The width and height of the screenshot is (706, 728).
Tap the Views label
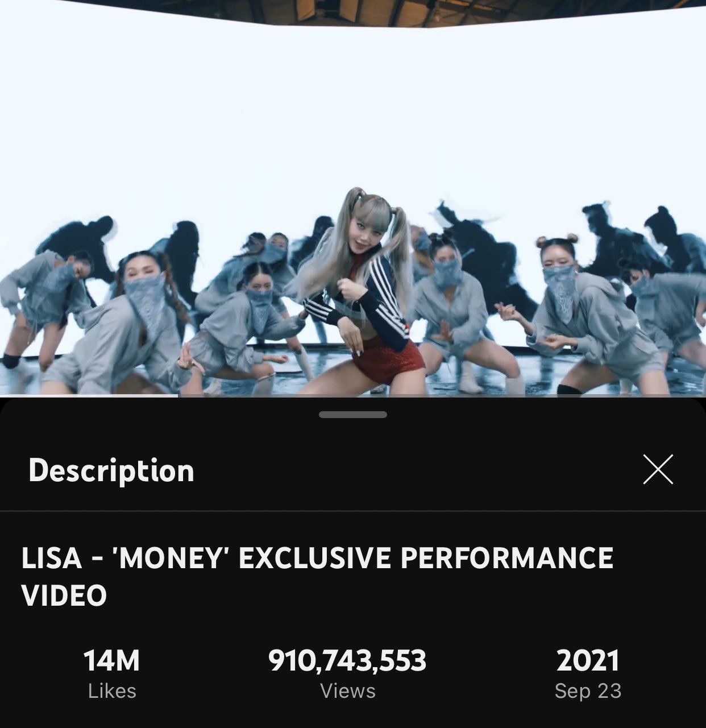pyautogui.click(x=348, y=691)
